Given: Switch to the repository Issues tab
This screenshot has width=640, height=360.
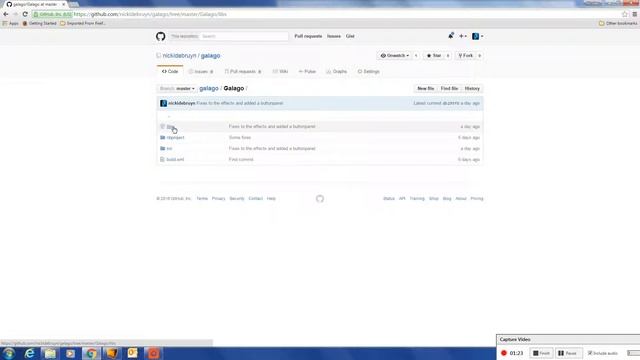Looking at the screenshot, I should tap(201, 71).
